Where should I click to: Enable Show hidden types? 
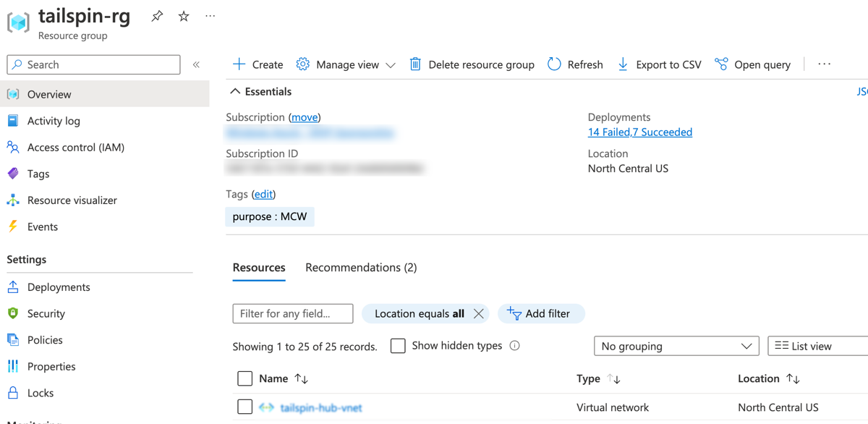[398, 346]
